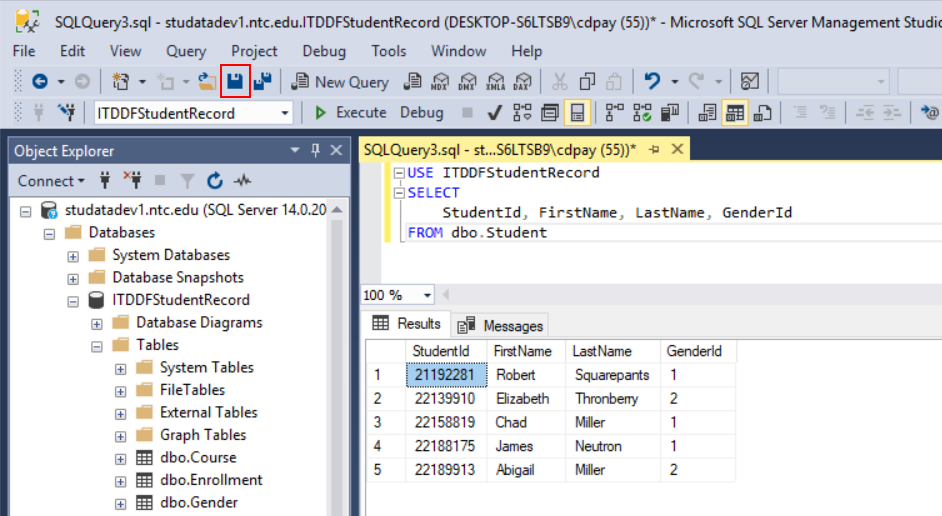
Task: Undo the last action
Action: pyautogui.click(x=652, y=81)
